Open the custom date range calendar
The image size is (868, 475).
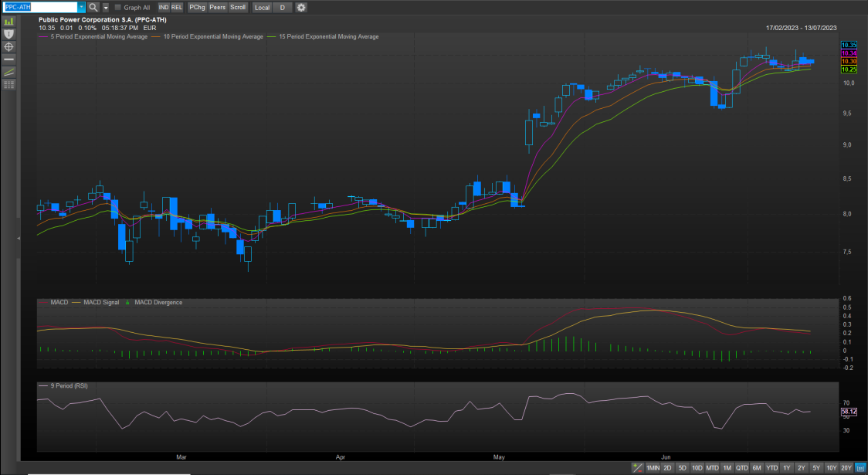pyautogui.click(x=860, y=468)
